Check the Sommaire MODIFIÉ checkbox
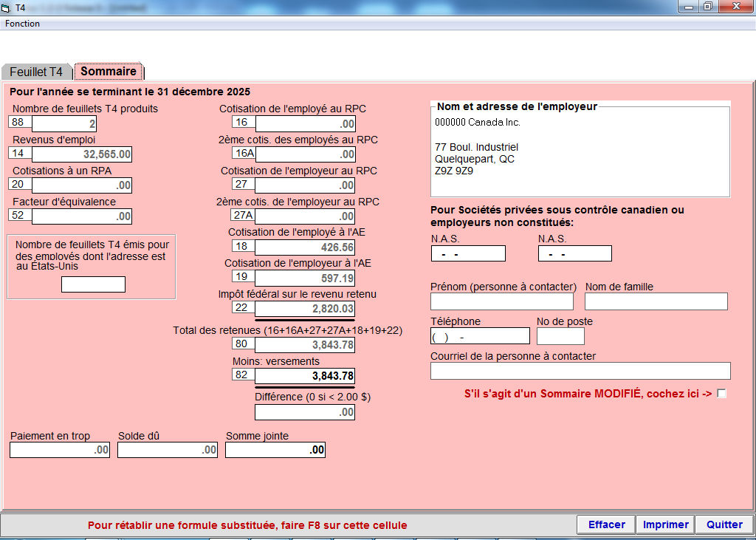 (721, 394)
